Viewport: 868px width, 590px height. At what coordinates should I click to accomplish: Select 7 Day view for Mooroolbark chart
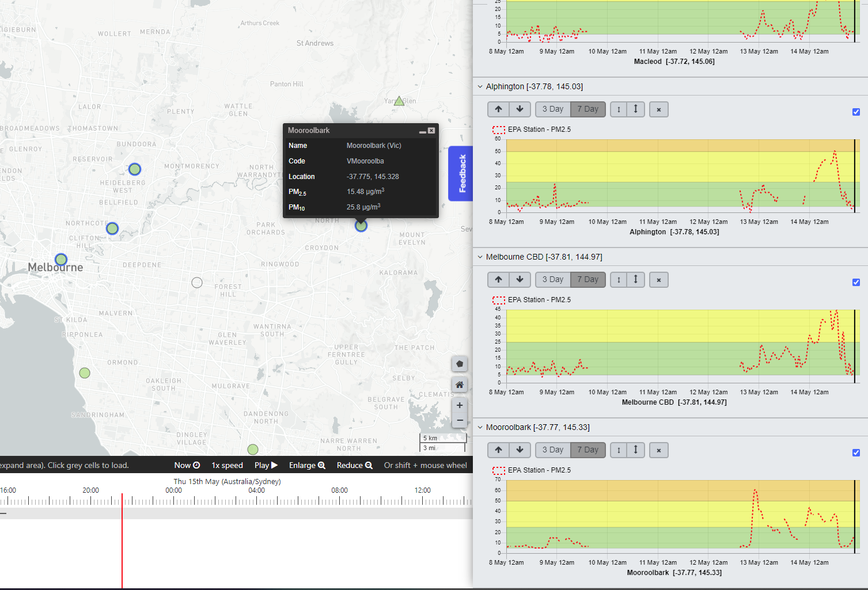(588, 450)
